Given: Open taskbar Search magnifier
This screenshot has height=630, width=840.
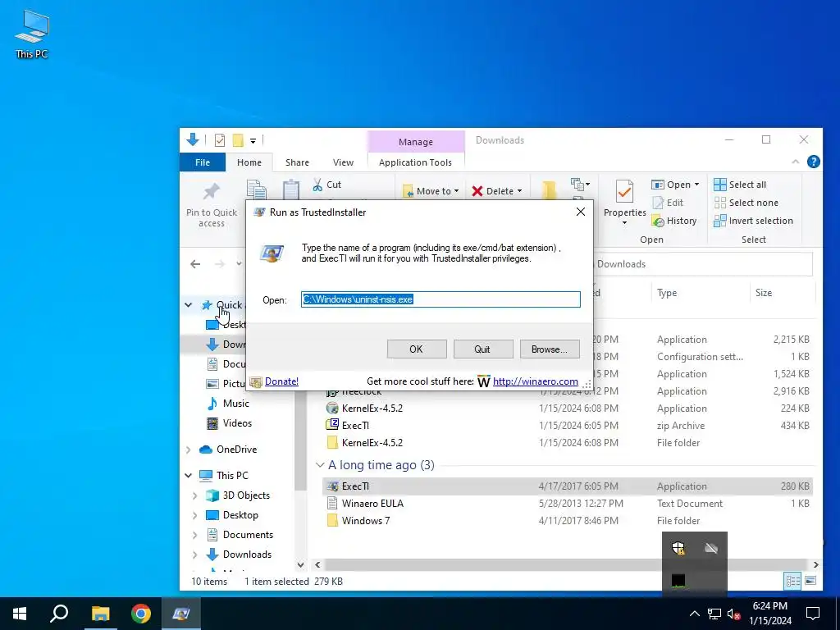Looking at the screenshot, I should (59, 614).
